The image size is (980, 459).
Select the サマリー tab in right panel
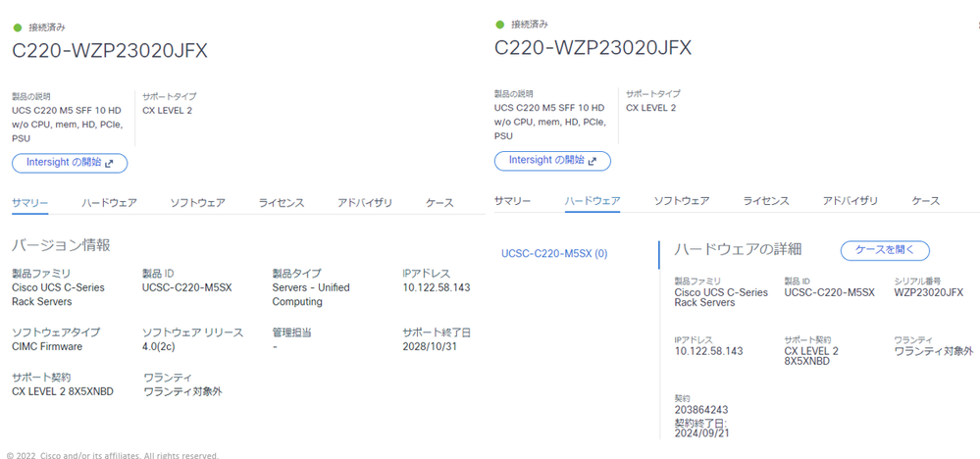point(512,201)
